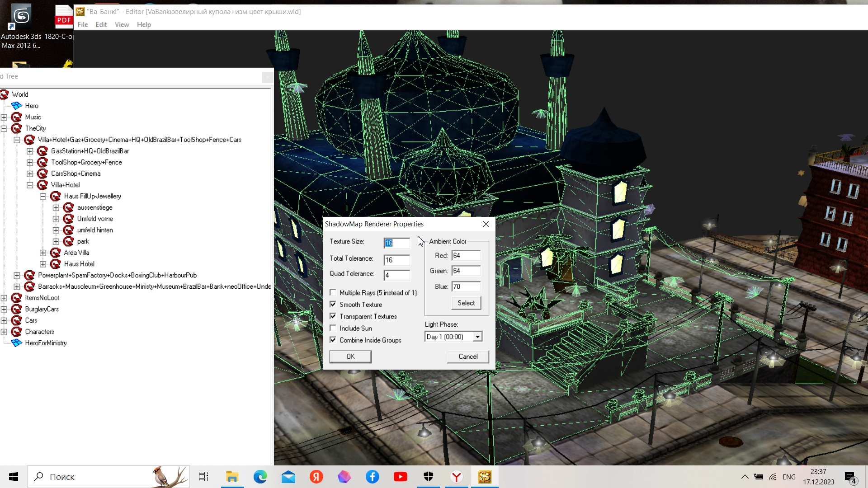Open the View menu

[x=122, y=24]
